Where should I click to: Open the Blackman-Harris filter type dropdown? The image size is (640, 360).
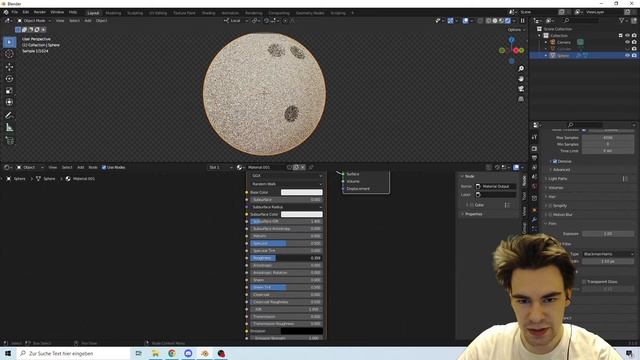pyautogui.click(x=608, y=254)
